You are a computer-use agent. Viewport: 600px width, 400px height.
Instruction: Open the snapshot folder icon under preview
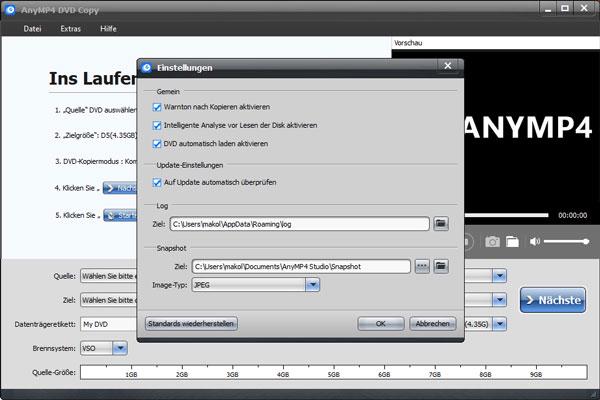tap(511, 241)
